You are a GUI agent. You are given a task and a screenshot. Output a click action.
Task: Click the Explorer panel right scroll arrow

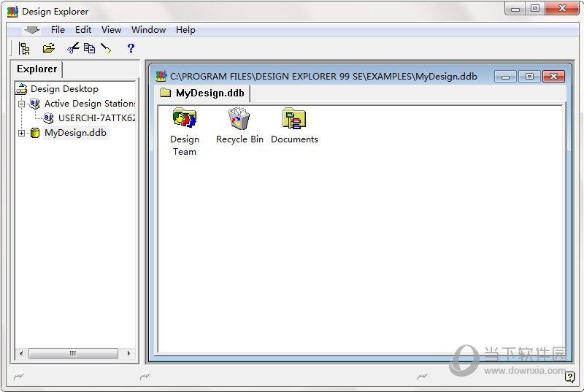[x=129, y=353]
